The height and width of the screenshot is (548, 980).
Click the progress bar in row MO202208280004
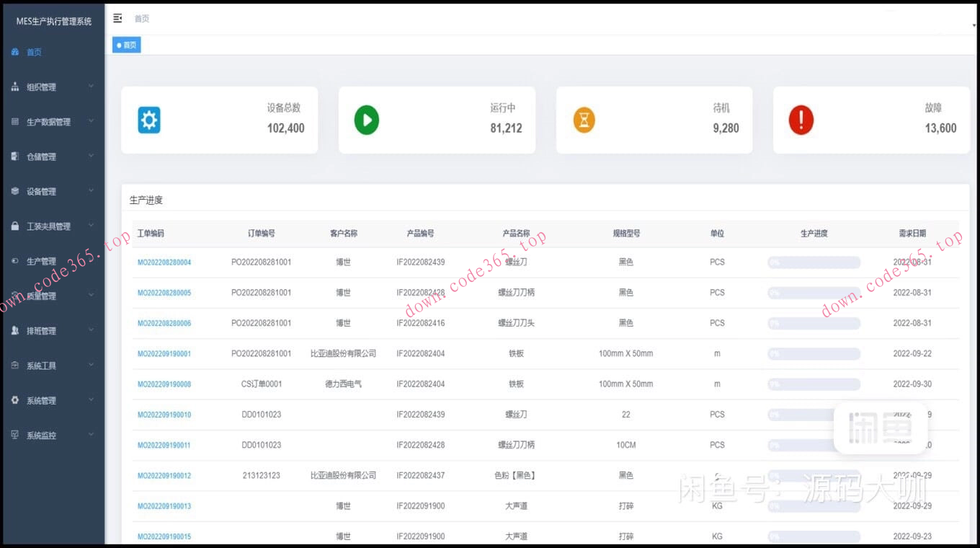pyautogui.click(x=814, y=262)
